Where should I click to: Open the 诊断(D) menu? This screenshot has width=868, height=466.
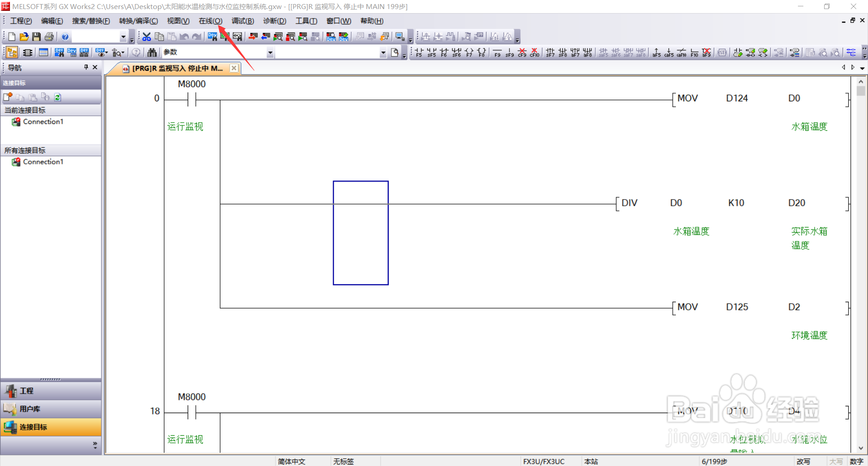pyautogui.click(x=275, y=21)
